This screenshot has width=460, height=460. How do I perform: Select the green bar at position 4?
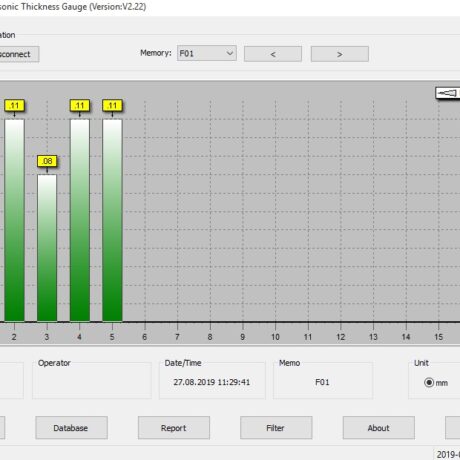[80, 220]
